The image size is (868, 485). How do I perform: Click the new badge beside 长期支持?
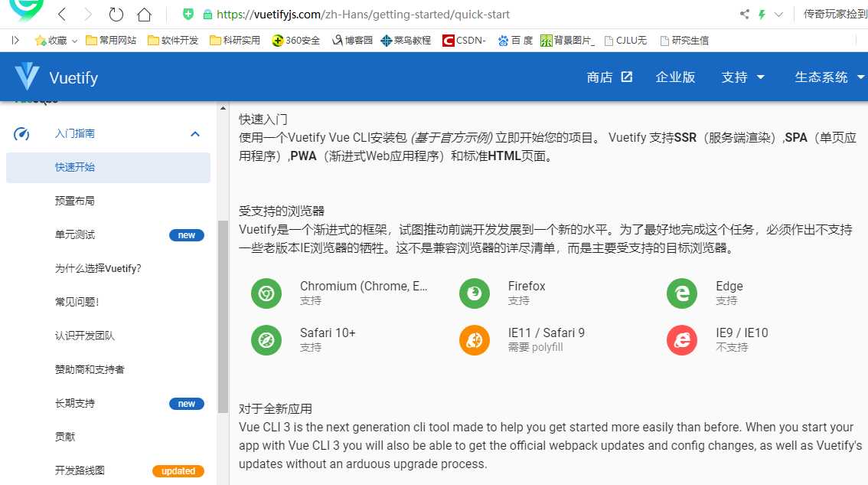pyautogui.click(x=187, y=404)
